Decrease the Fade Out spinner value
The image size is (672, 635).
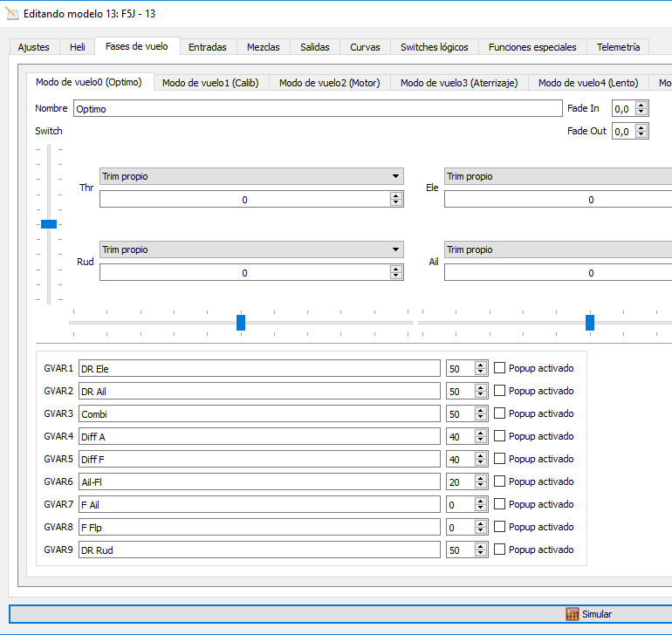point(642,134)
